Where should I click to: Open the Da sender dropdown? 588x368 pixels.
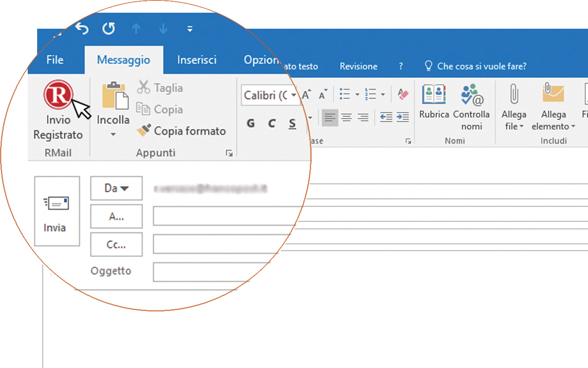point(116,188)
